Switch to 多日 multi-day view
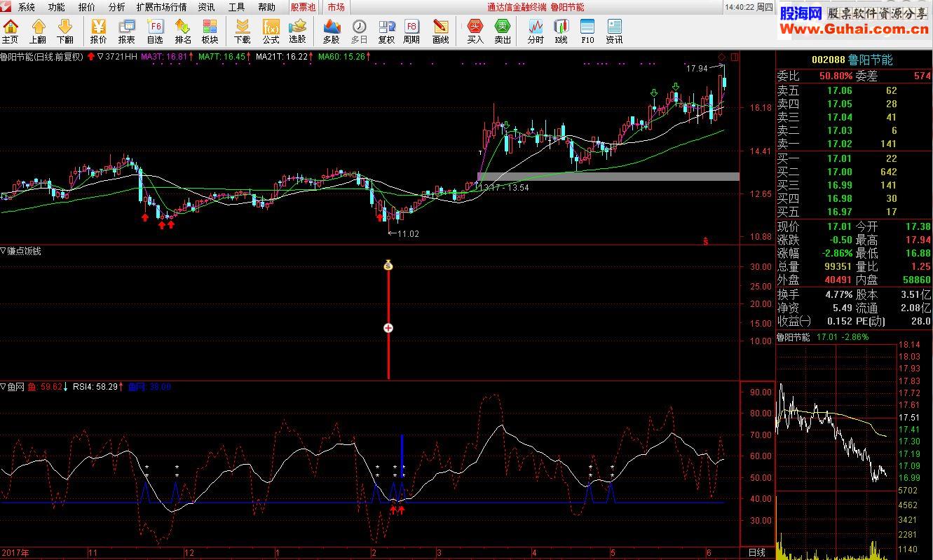This screenshot has width=933, height=560. (359, 32)
